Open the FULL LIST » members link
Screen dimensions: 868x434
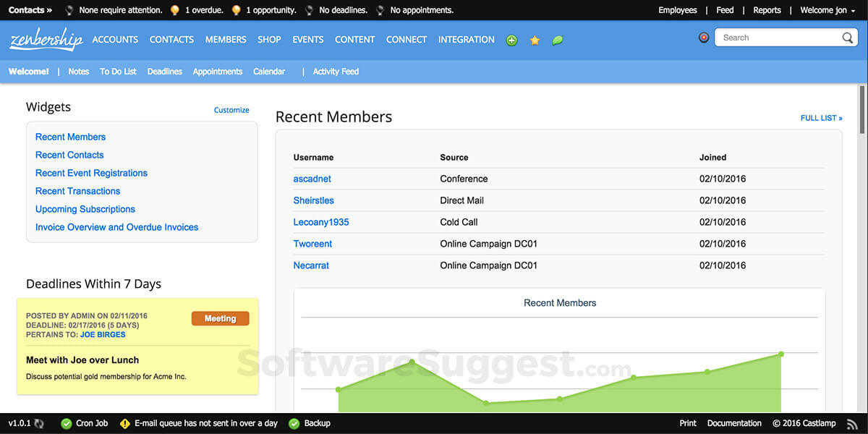click(821, 118)
